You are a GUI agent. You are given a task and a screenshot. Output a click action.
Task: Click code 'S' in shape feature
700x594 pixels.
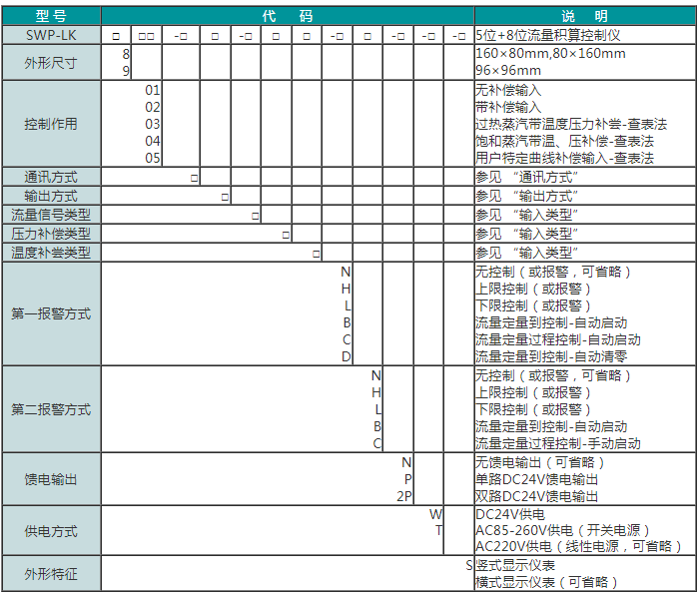469,565
